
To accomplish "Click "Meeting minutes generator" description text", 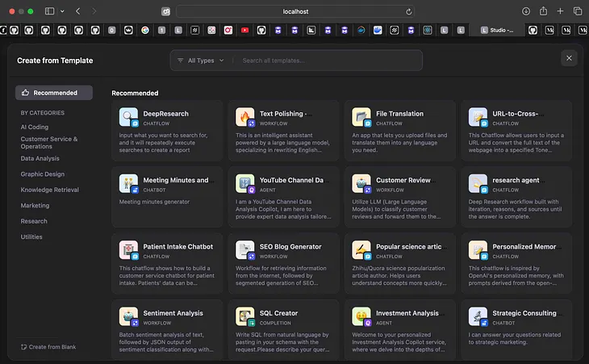I will [x=154, y=202].
